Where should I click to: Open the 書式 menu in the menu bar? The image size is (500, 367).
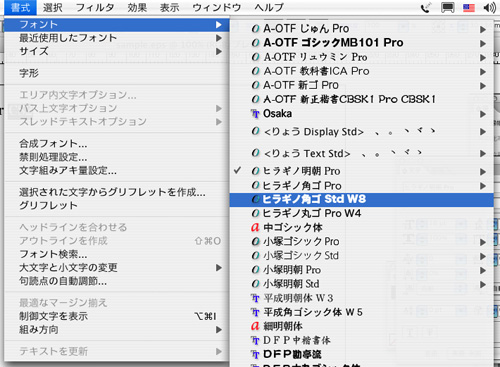tap(20, 7)
